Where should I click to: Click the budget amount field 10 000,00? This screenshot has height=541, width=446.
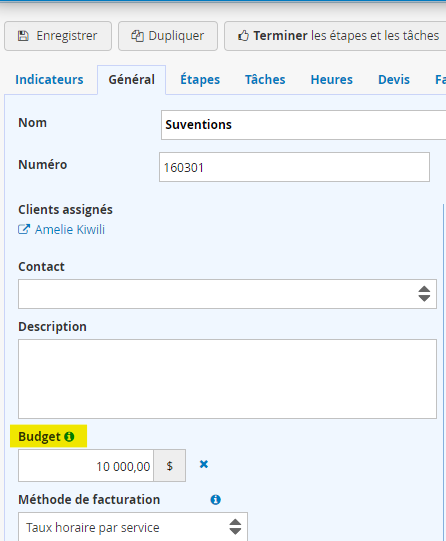[86, 466]
